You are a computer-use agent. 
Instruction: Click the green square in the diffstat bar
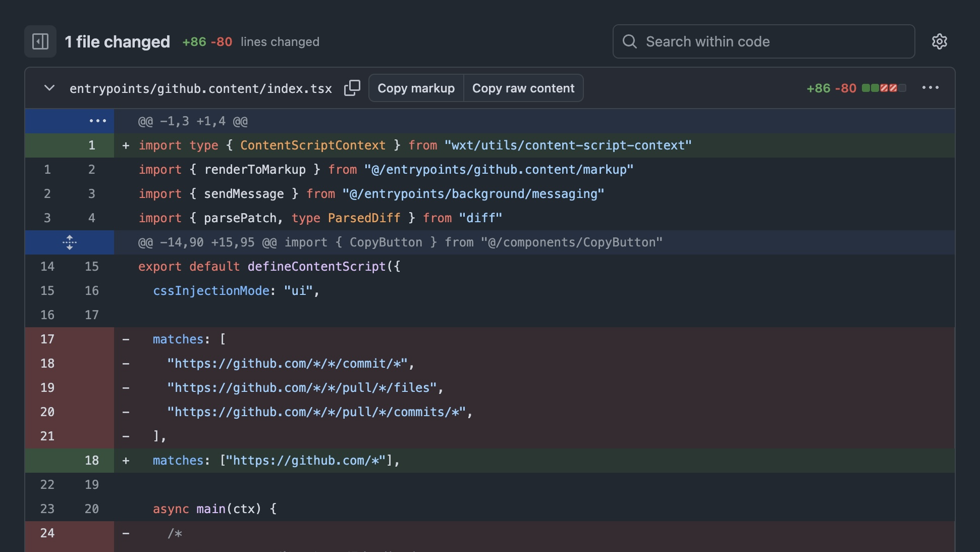(865, 87)
